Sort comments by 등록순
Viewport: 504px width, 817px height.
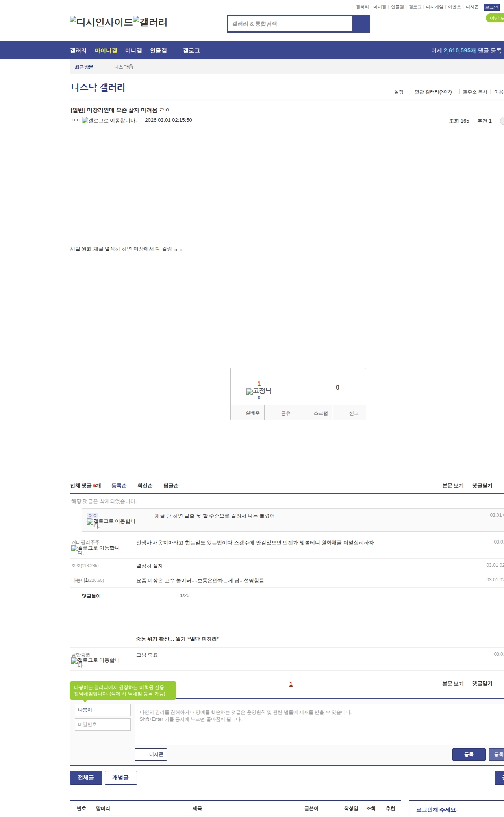[x=119, y=486]
